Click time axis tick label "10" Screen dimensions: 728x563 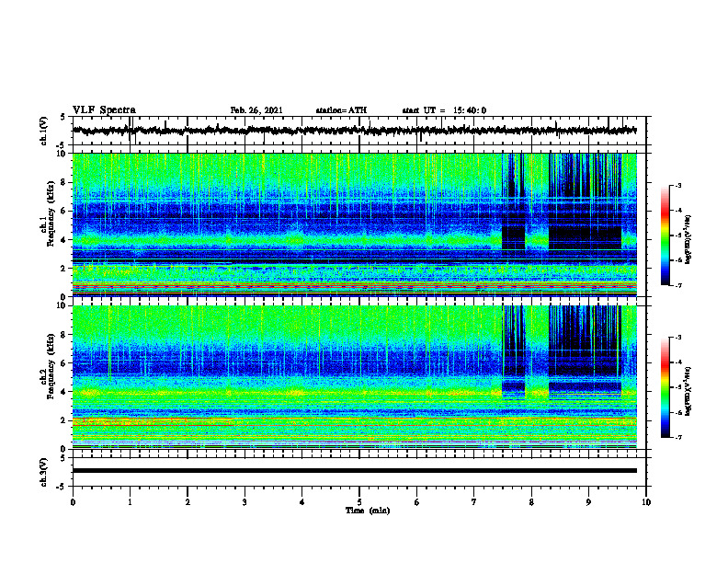pos(646,502)
